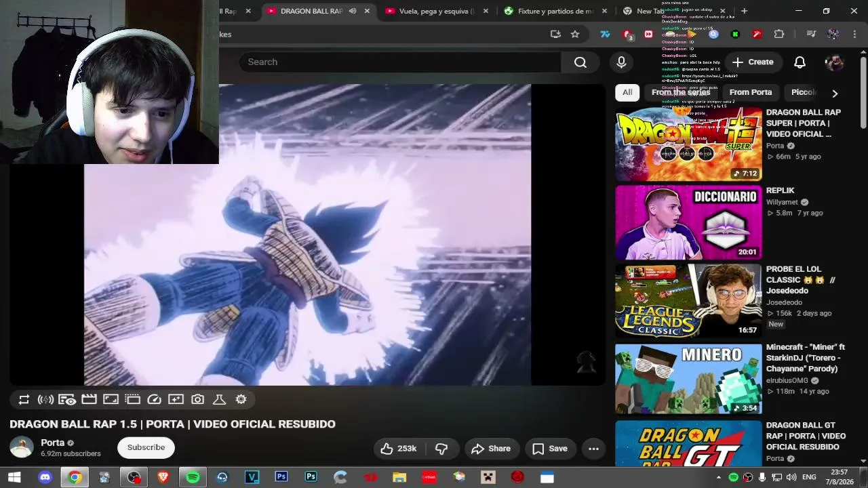Click the eye-card icon in video toolbar

tap(67, 400)
